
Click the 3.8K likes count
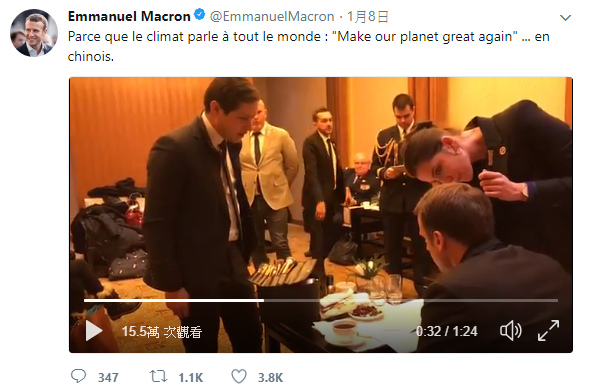tap(270, 378)
